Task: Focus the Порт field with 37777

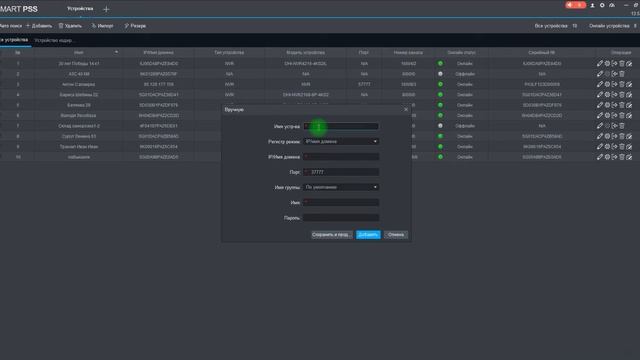Action: pyautogui.click(x=341, y=172)
